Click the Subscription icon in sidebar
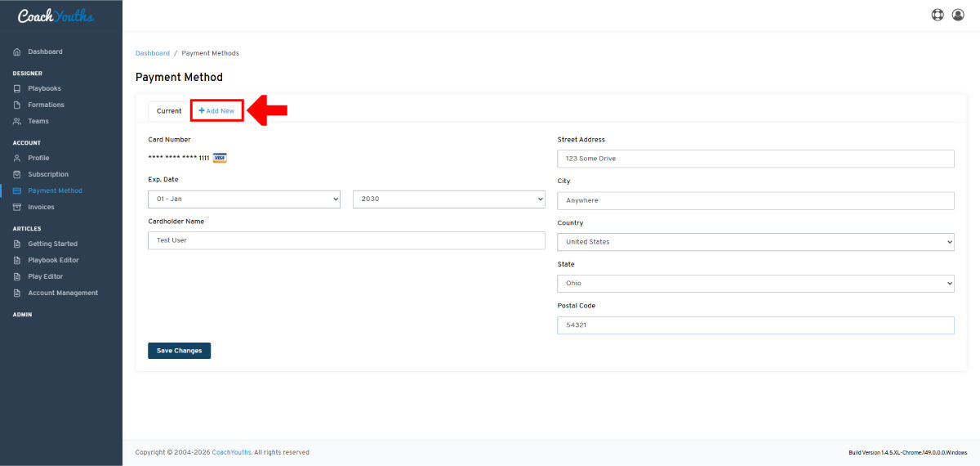The image size is (980, 466). coord(17,174)
